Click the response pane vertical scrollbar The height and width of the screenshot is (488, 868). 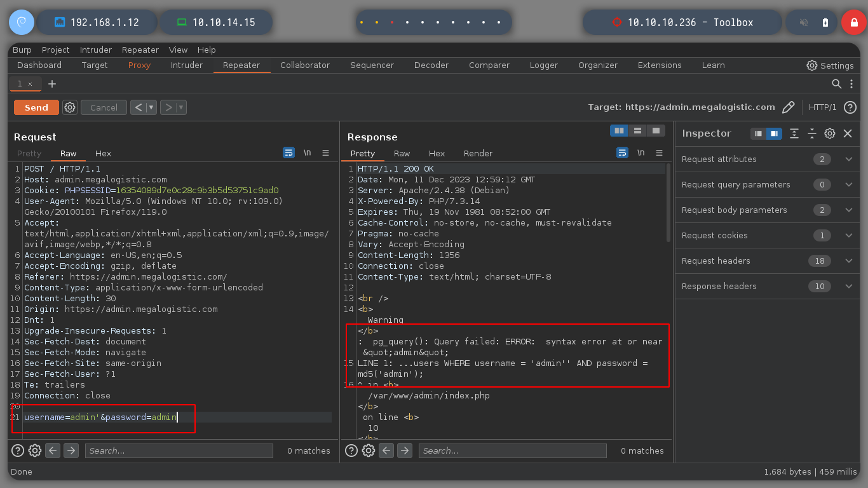[668, 202]
